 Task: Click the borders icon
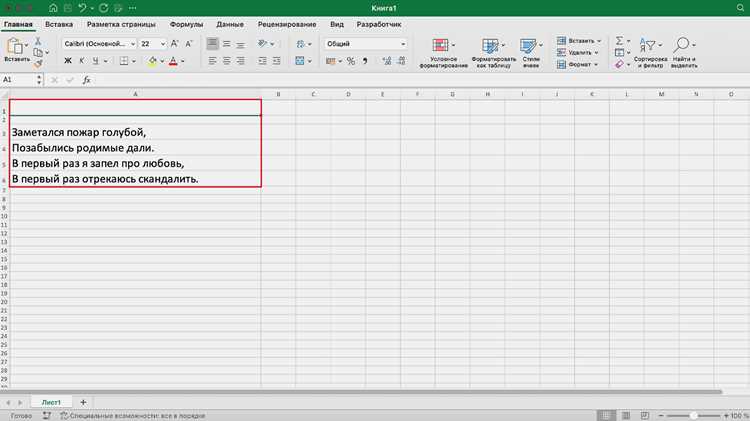coord(124,61)
